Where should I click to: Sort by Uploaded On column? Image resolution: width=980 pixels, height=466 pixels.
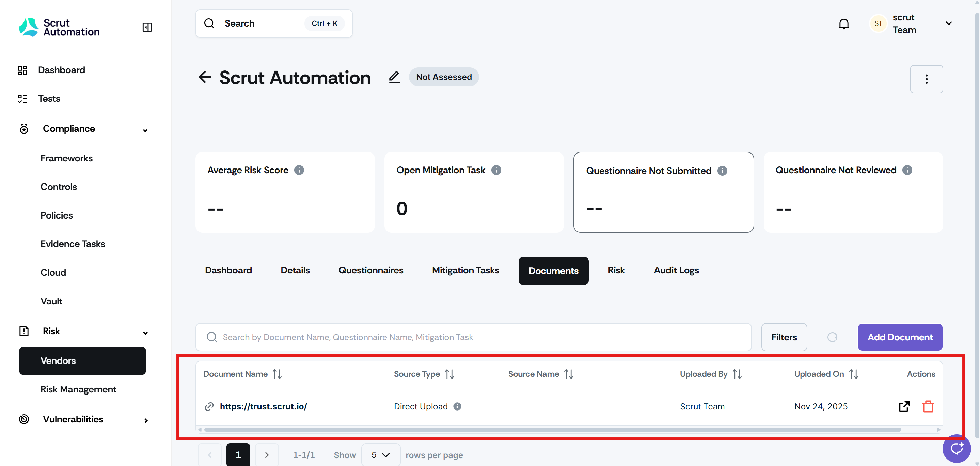coord(853,374)
